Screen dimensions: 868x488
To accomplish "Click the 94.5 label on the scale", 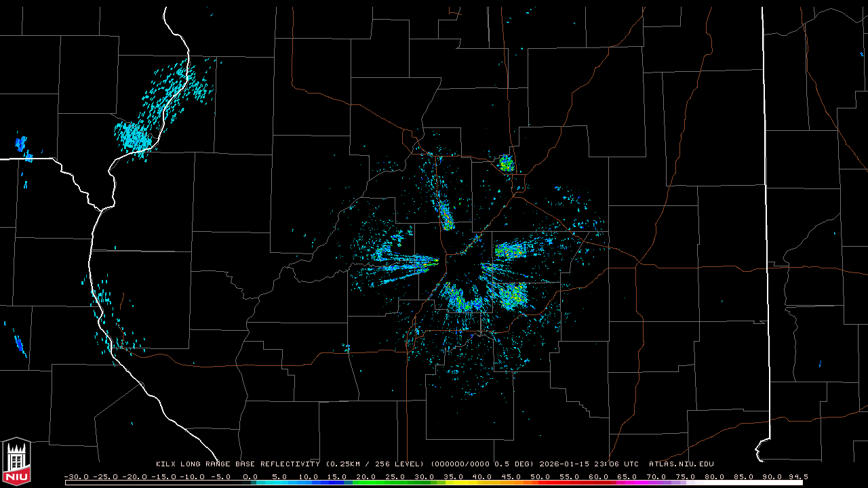I will tap(797, 476).
